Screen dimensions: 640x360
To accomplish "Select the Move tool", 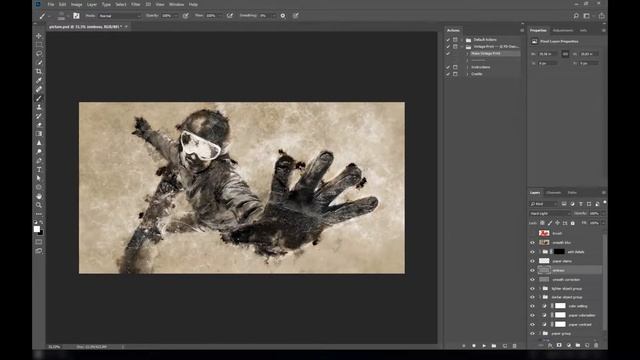I will pos(39,36).
